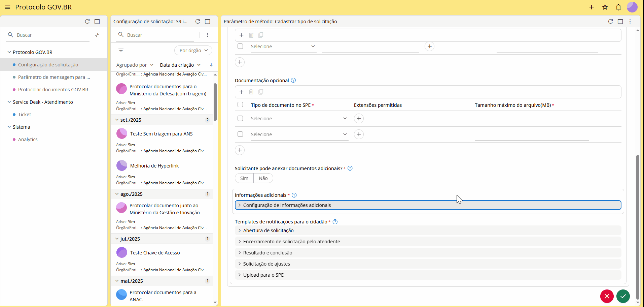Click help icon for Templates de notificações
644x307 pixels.
click(335, 222)
